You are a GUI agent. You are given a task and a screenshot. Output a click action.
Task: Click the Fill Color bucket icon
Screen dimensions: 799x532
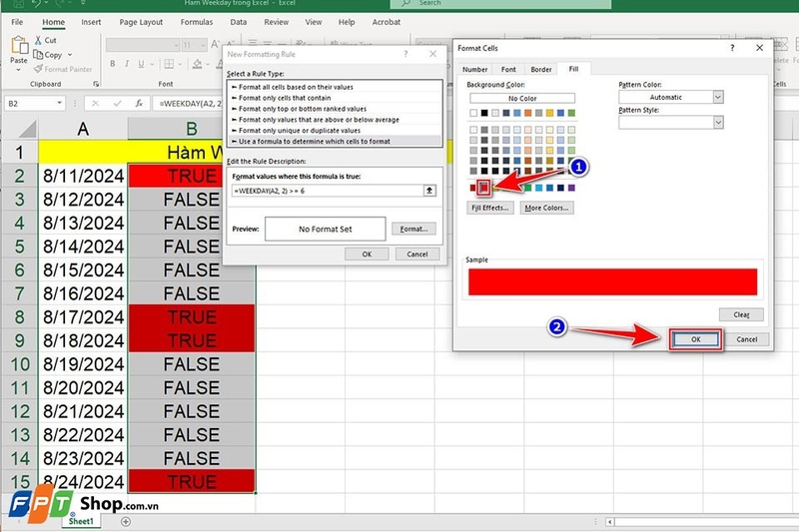(x=197, y=64)
